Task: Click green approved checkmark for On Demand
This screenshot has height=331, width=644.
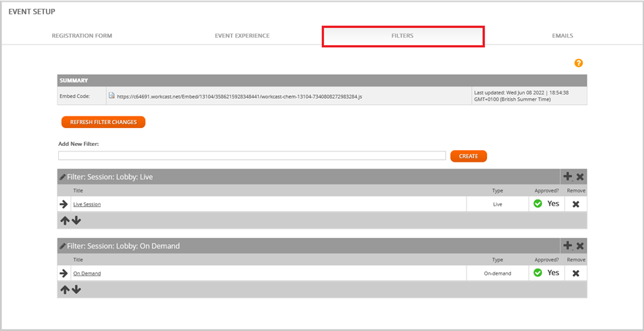Action: coord(538,273)
